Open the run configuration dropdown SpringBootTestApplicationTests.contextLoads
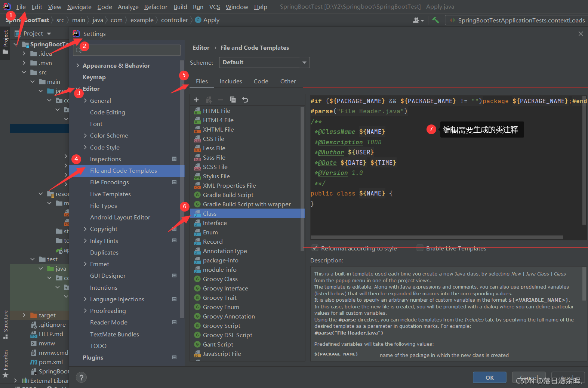588x388 pixels. (517, 20)
